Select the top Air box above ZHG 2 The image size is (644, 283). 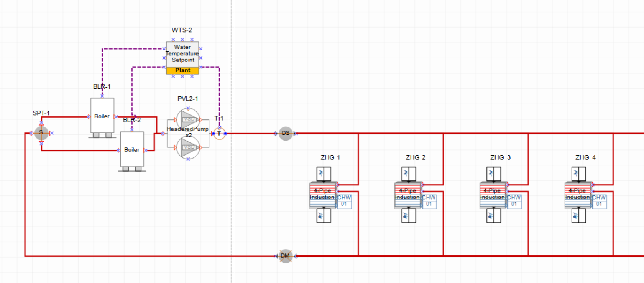409,174
